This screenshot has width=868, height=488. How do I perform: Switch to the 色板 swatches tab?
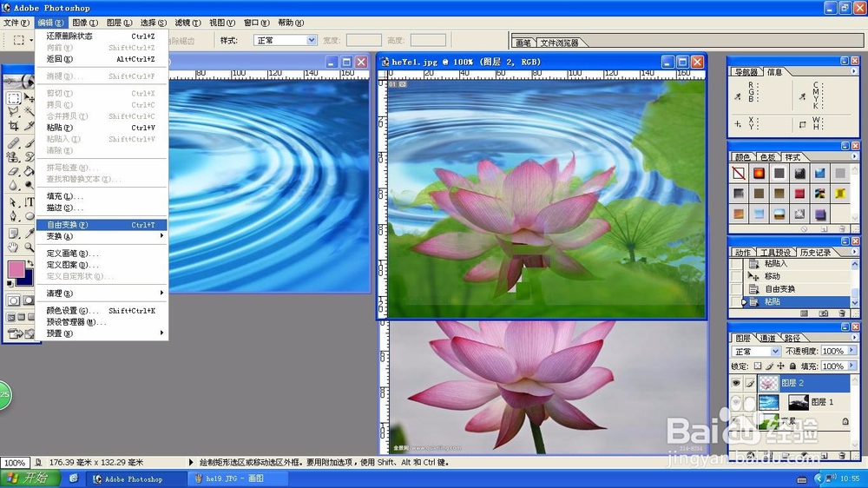pyautogui.click(x=767, y=157)
